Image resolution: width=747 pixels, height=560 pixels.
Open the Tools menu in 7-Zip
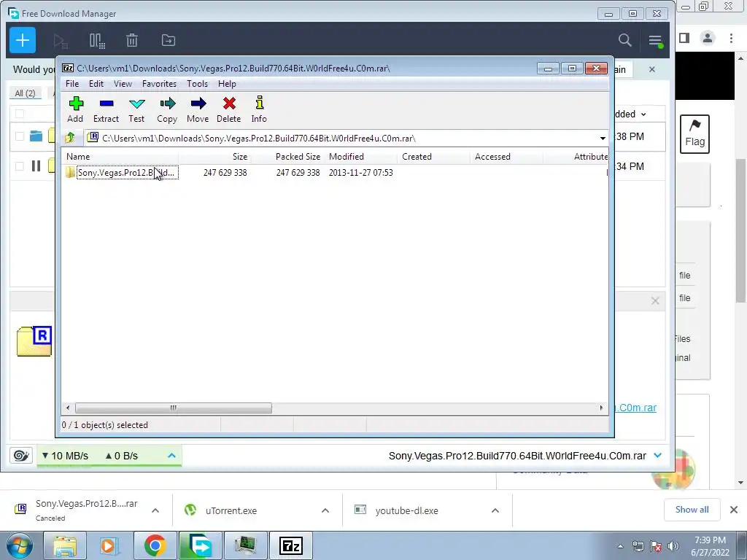(197, 84)
